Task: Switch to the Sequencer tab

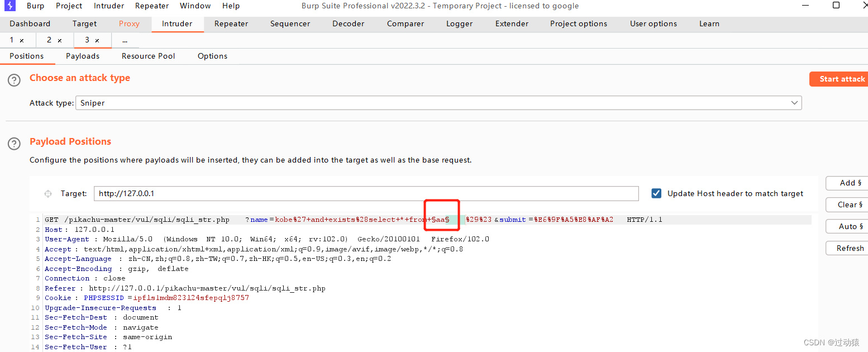Action: tap(290, 23)
